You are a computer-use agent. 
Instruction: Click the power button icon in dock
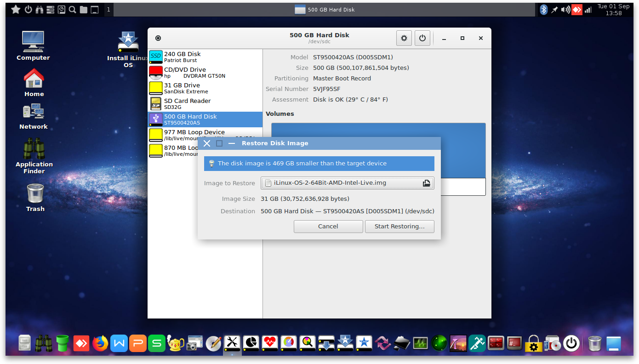pos(571,343)
